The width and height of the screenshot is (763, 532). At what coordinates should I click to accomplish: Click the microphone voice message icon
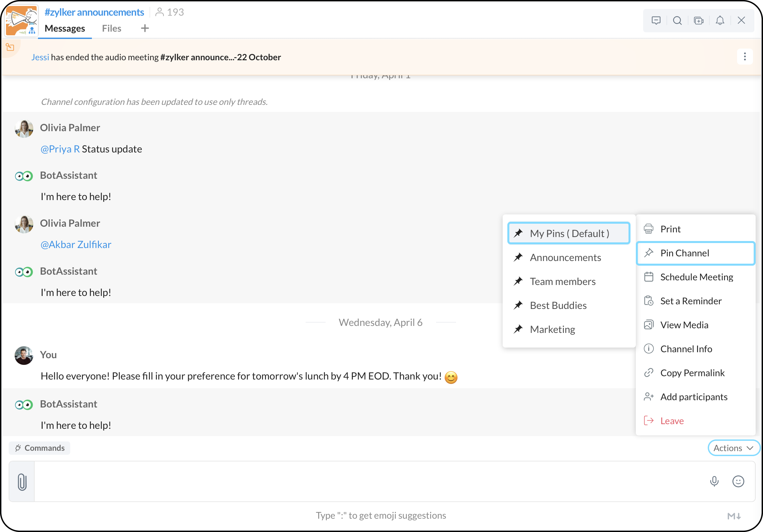714,481
